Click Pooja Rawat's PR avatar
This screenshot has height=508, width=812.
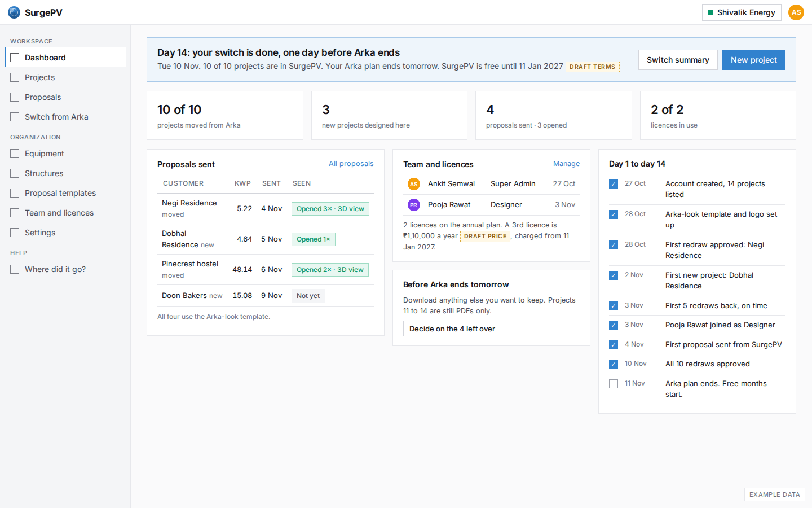(x=414, y=205)
